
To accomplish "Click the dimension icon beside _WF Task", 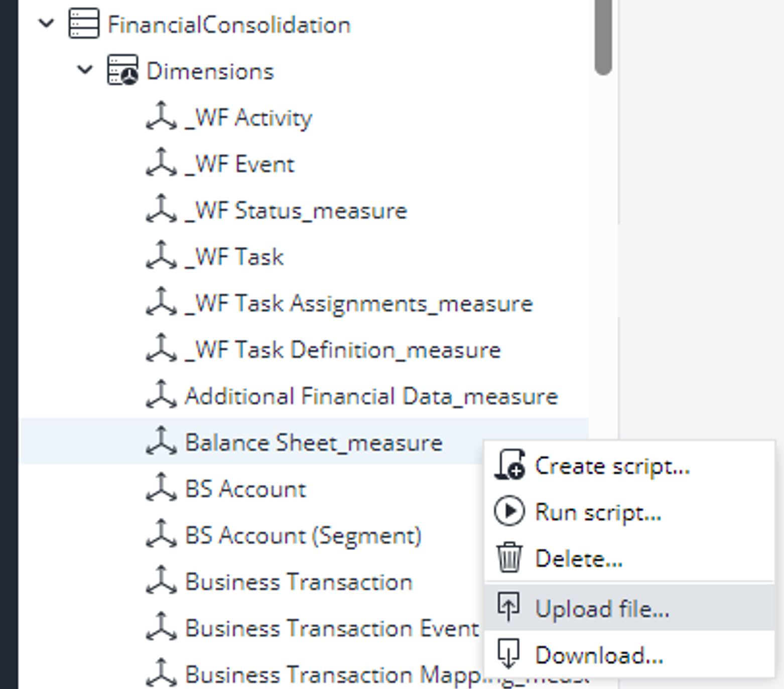I will (x=161, y=256).
